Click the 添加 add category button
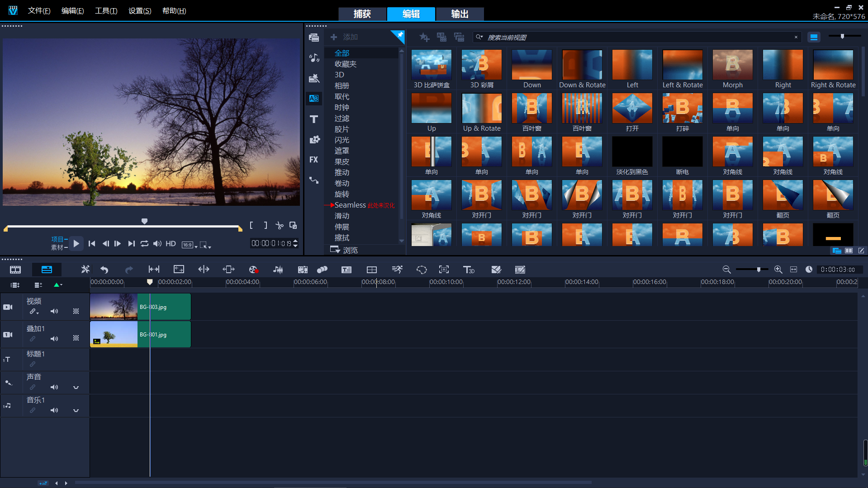This screenshot has height=488, width=868. pos(344,37)
